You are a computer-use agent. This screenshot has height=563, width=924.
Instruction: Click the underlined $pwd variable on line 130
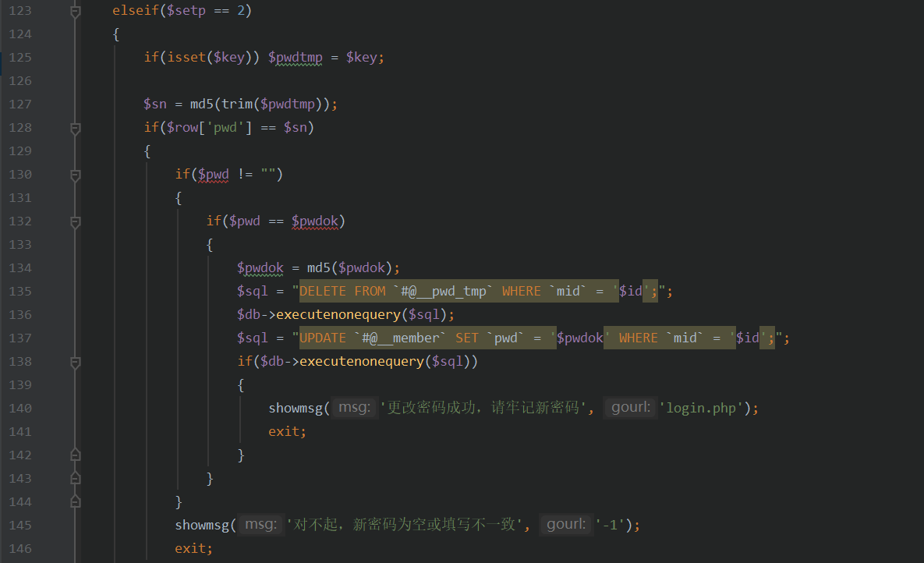(214, 175)
